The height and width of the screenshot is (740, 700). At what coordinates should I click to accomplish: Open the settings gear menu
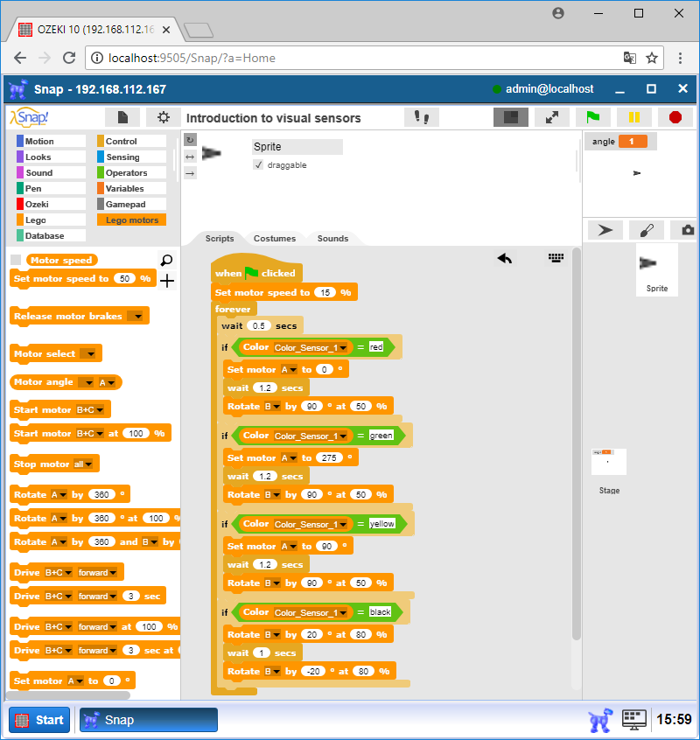coord(164,117)
